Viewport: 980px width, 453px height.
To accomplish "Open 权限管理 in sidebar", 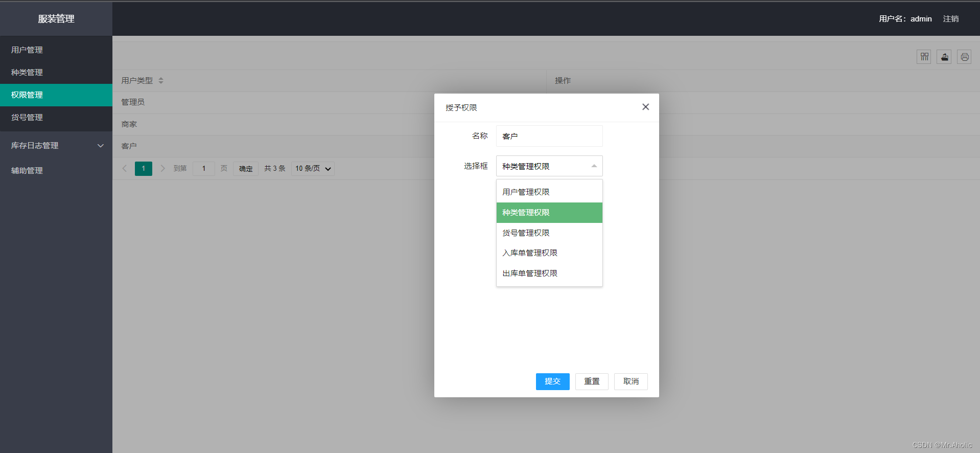I will pos(56,95).
